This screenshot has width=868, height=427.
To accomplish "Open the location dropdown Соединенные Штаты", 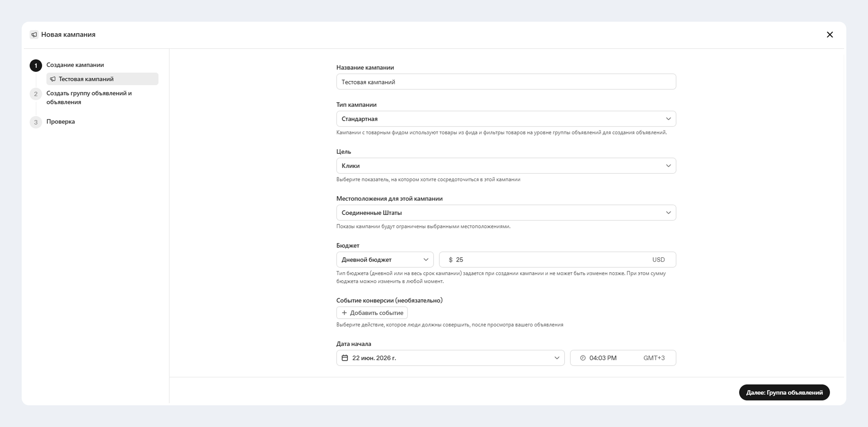I will coord(506,213).
